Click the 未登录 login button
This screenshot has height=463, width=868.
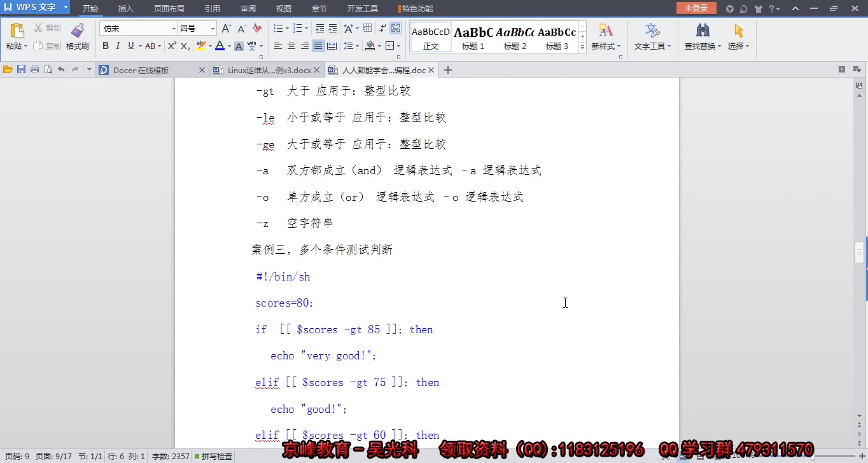coord(696,8)
